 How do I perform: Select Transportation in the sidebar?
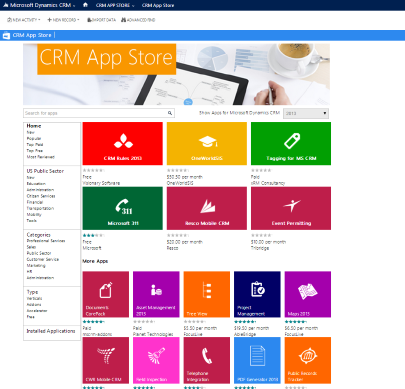pyautogui.click(x=40, y=208)
